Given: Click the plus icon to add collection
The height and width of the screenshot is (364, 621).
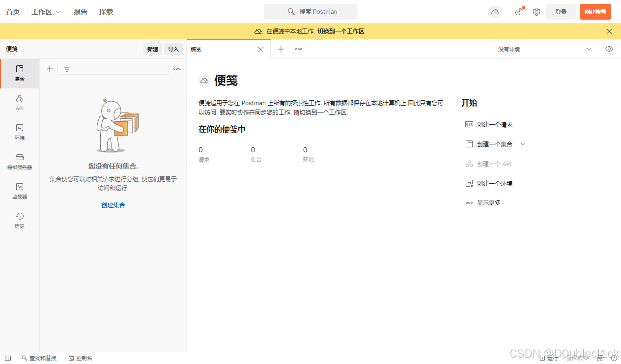Looking at the screenshot, I should (50, 69).
